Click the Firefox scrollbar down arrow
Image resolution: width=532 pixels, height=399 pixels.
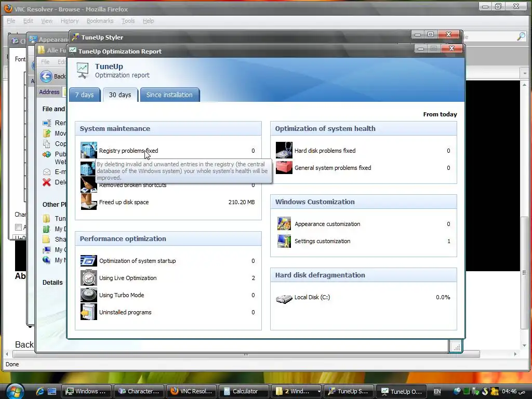tap(524, 345)
